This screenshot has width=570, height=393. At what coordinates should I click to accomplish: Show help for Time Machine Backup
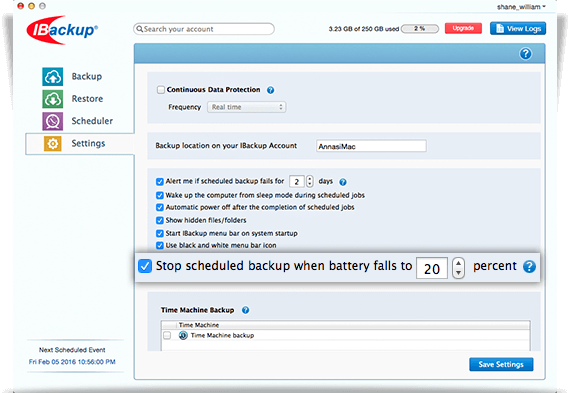[246, 310]
